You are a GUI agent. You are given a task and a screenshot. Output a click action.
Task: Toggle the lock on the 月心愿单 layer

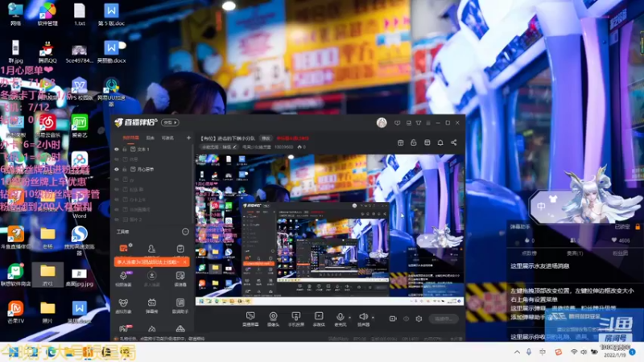(125, 169)
